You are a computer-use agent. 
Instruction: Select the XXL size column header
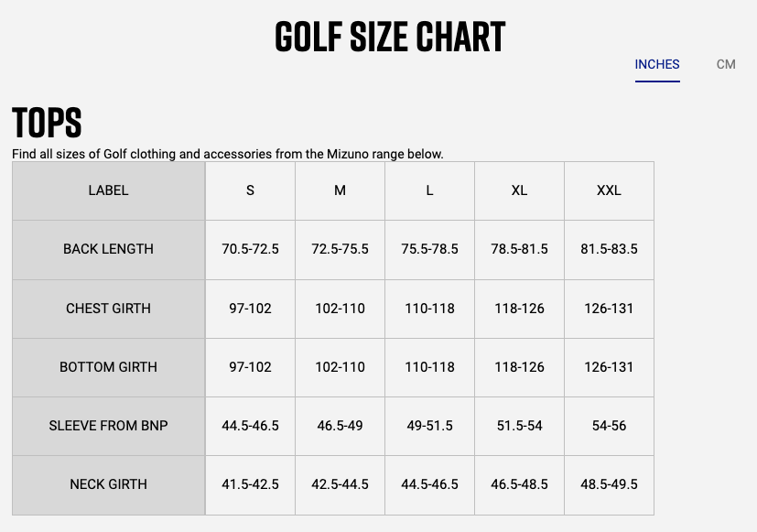coord(609,190)
